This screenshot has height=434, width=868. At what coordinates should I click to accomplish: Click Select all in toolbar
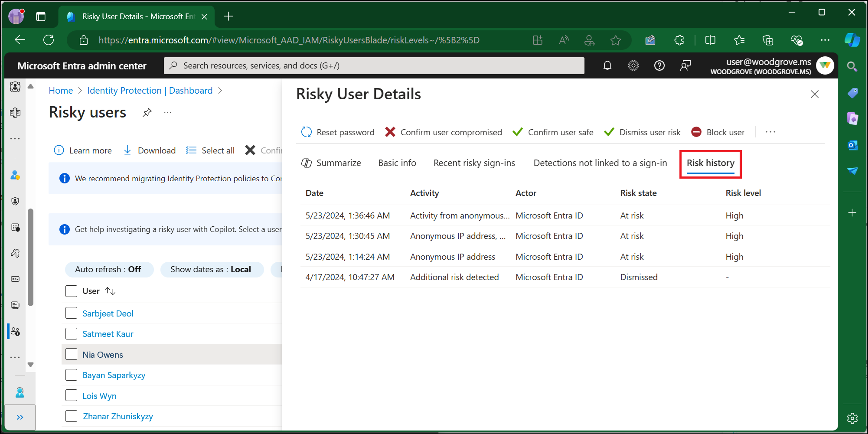[x=210, y=150]
